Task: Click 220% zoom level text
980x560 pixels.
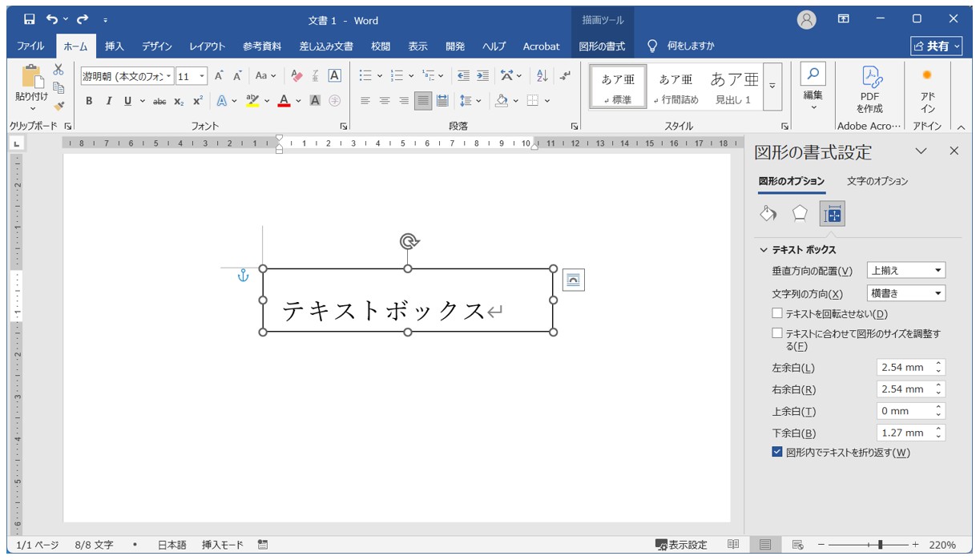Action: pos(943,545)
